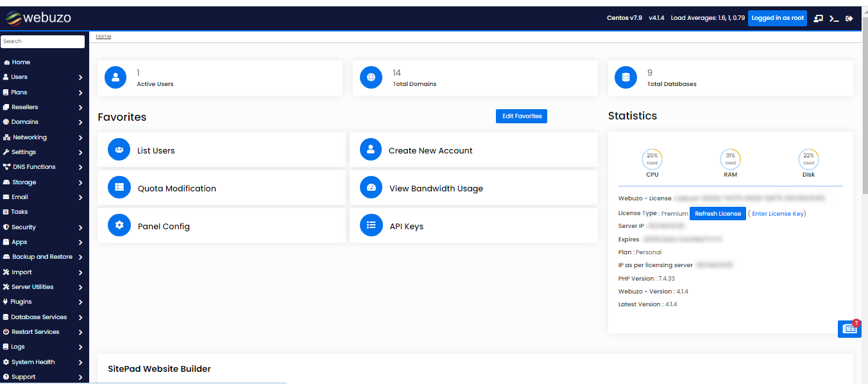This screenshot has height=384, width=868.
Task: Open the Create New Account icon
Action: tap(370, 149)
